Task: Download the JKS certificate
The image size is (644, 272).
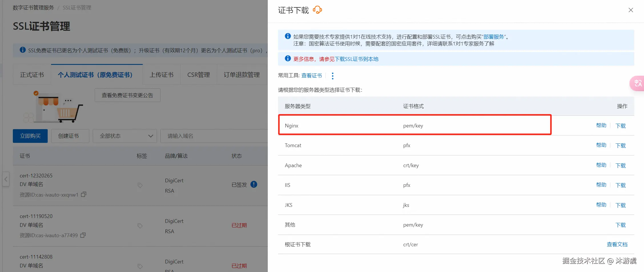Action: pos(621,205)
